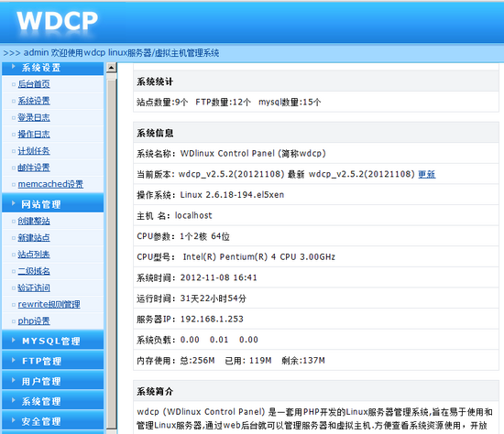Open the 后台首页 link
The image size is (504, 434).
(x=34, y=84)
